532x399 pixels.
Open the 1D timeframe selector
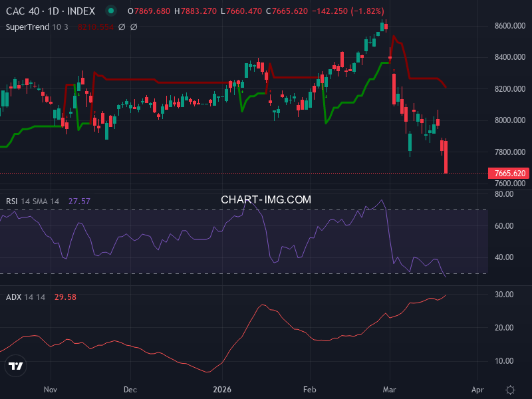(x=52, y=11)
